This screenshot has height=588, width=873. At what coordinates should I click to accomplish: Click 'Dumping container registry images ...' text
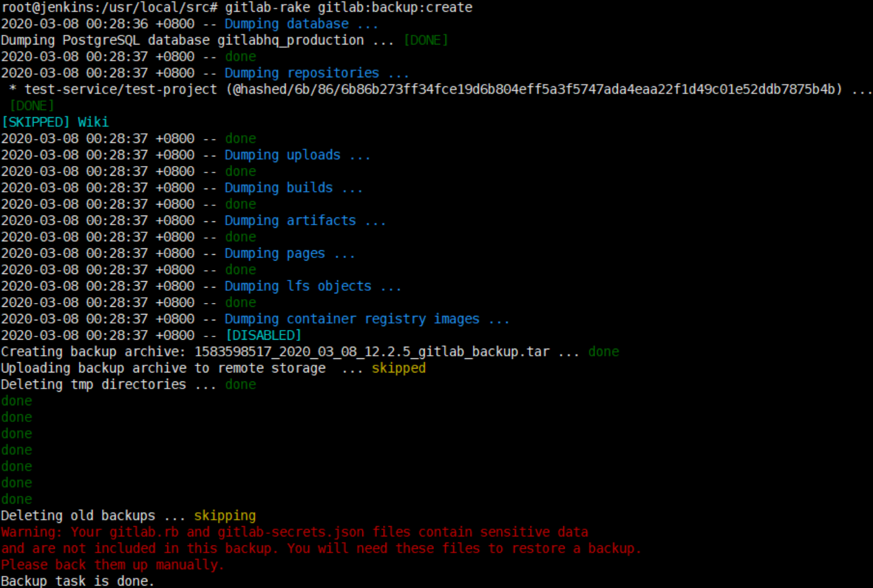(367, 319)
